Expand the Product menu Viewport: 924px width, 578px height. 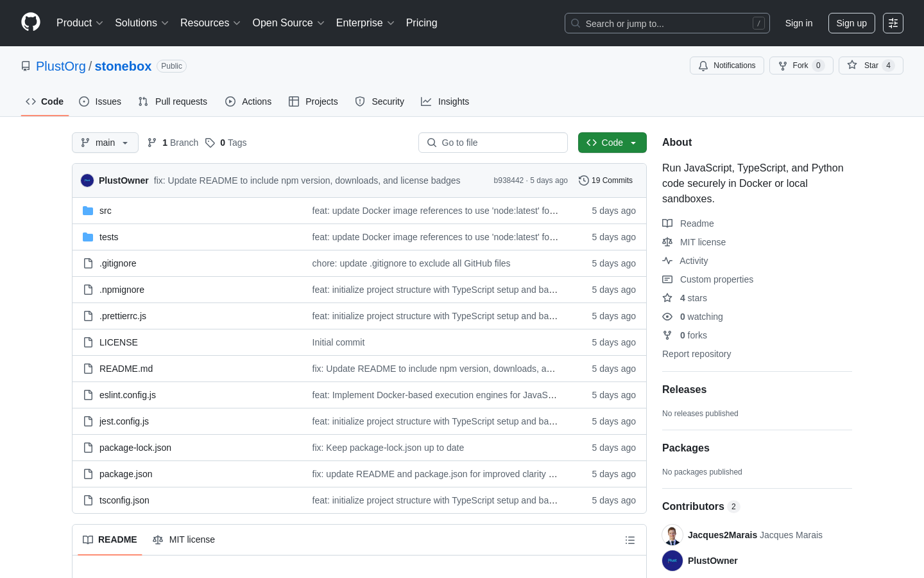tap(80, 23)
